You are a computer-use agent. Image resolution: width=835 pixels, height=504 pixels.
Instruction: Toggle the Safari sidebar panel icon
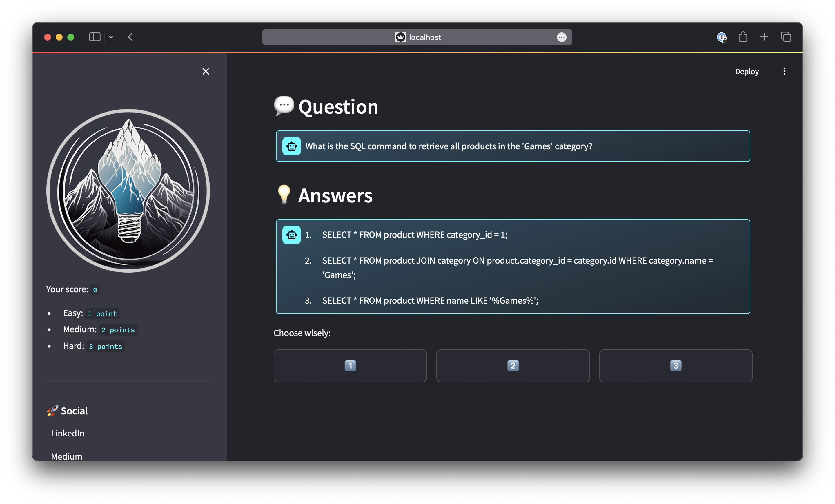(x=95, y=37)
